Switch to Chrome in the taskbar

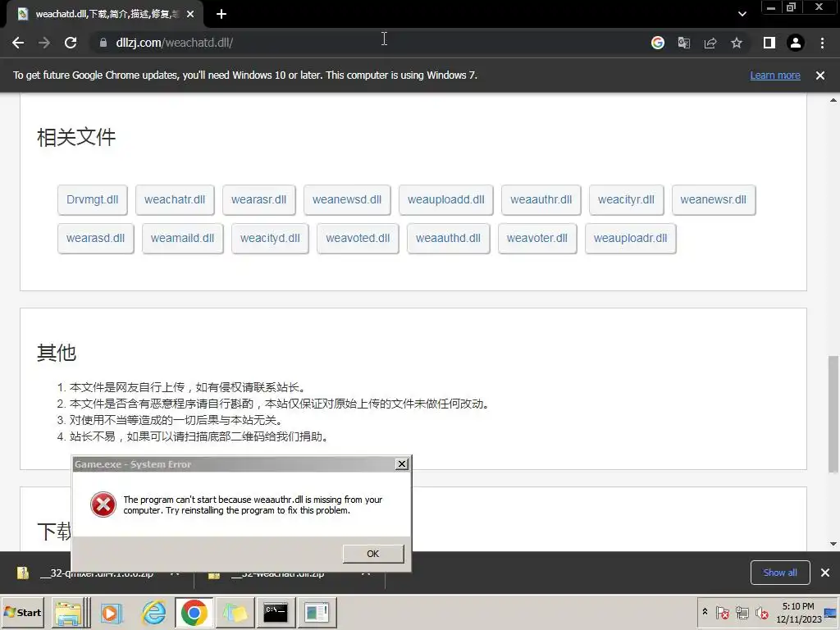[194, 612]
